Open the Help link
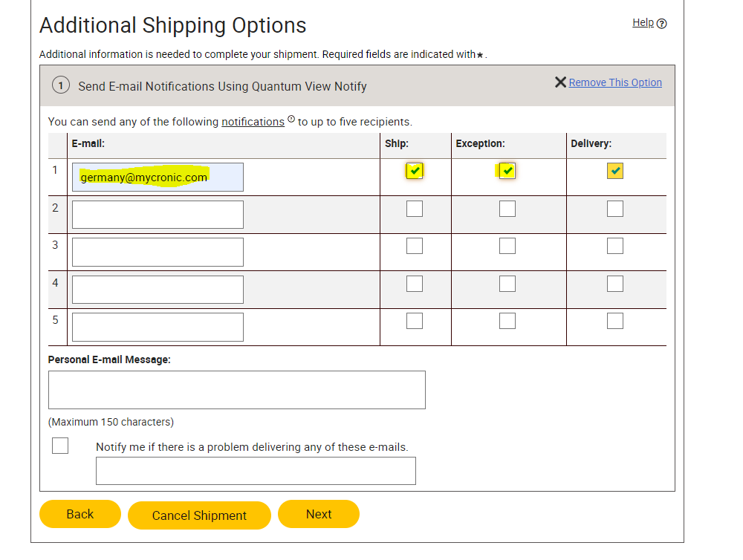 coord(643,23)
